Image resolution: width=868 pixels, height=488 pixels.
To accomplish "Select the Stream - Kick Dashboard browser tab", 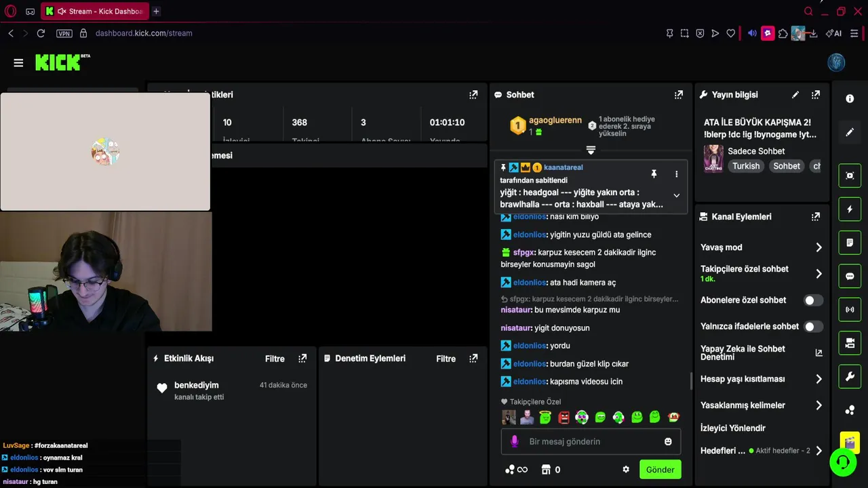I will click(94, 12).
